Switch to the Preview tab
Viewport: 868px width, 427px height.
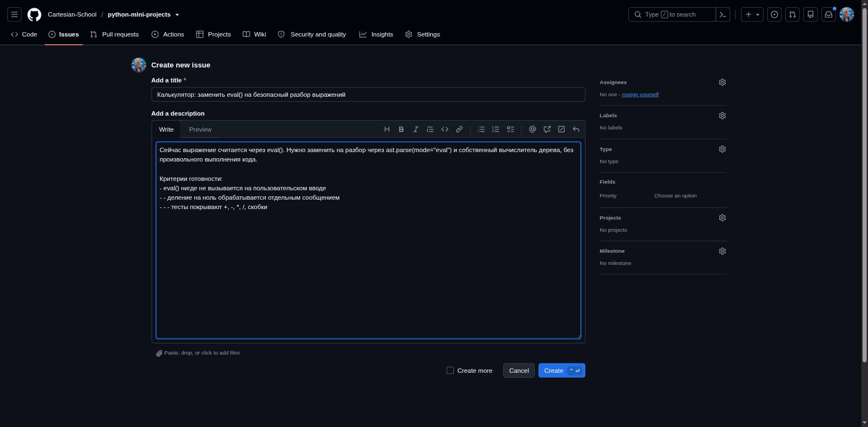[200, 129]
